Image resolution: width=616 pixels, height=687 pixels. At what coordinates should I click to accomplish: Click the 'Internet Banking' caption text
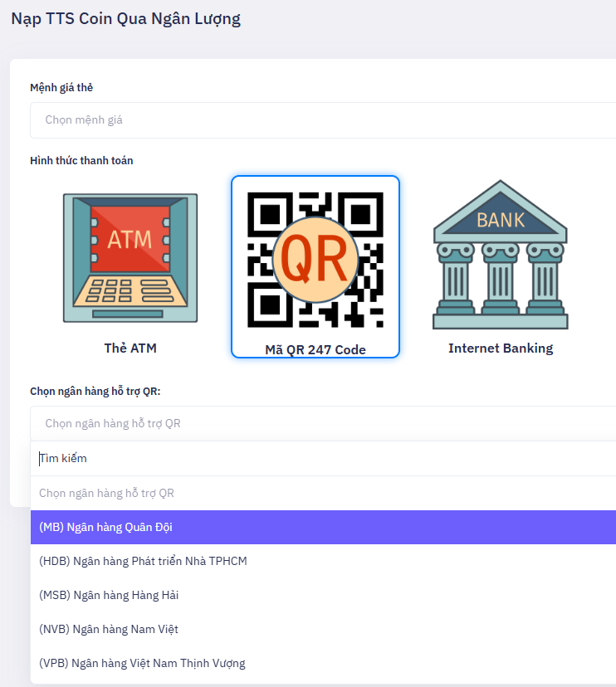pos(501,348)
